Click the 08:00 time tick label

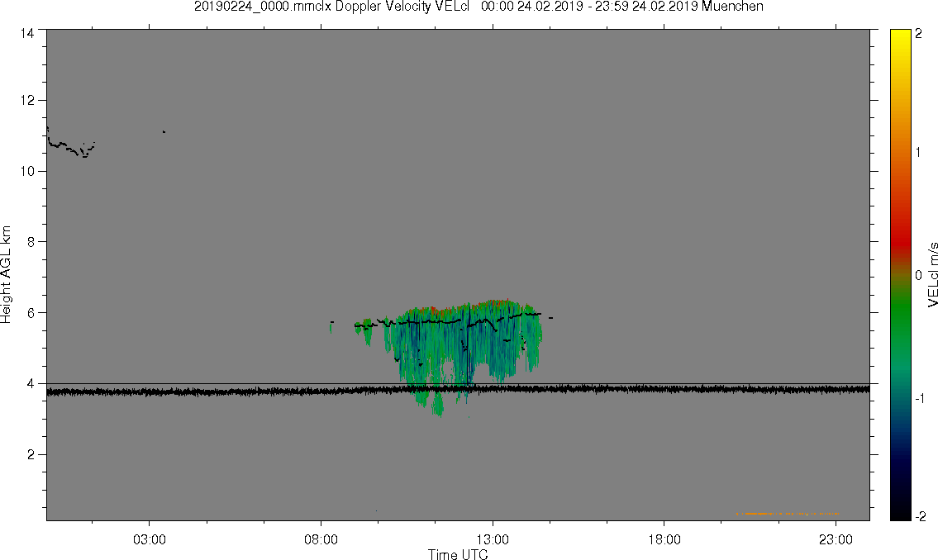click(x=321, y=539)
